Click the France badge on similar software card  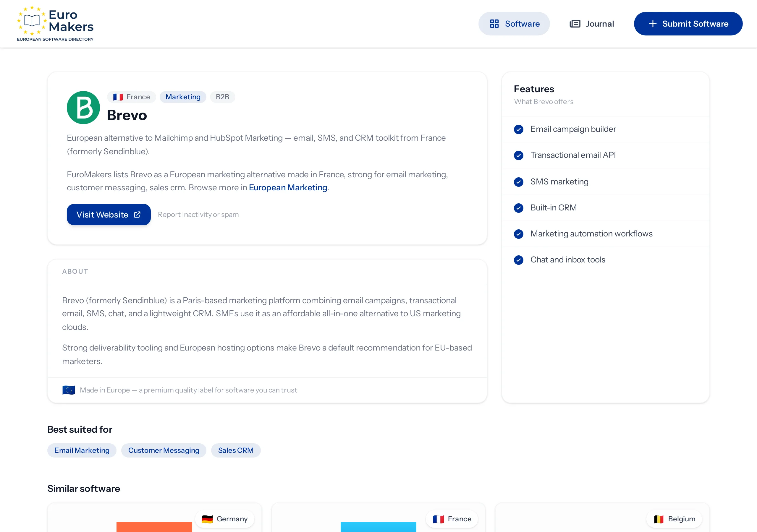coord(452,519)
